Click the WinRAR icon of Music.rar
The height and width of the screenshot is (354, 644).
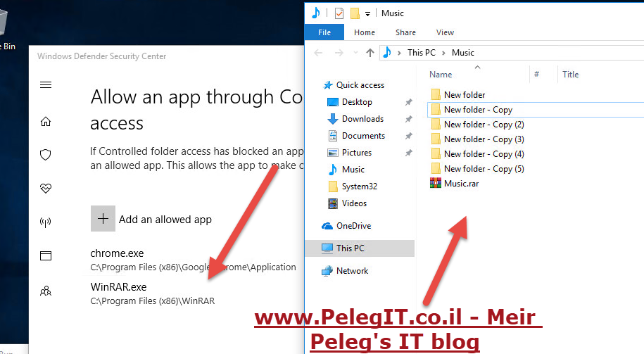436,183
